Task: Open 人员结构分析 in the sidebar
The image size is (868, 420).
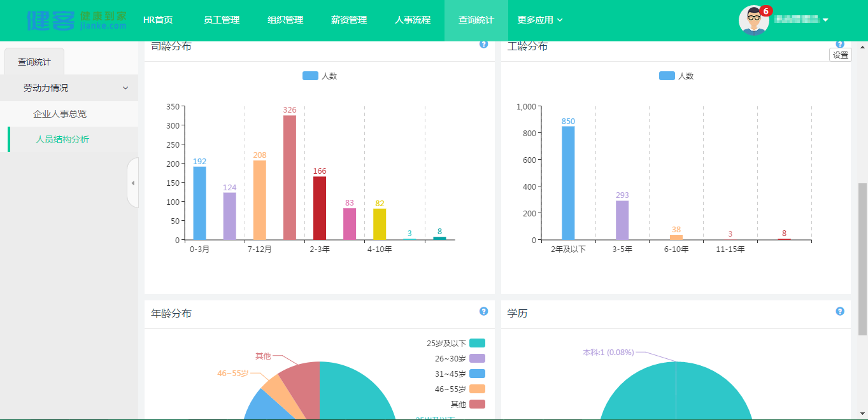Action: pyautogui.click(x=62, y=139)
